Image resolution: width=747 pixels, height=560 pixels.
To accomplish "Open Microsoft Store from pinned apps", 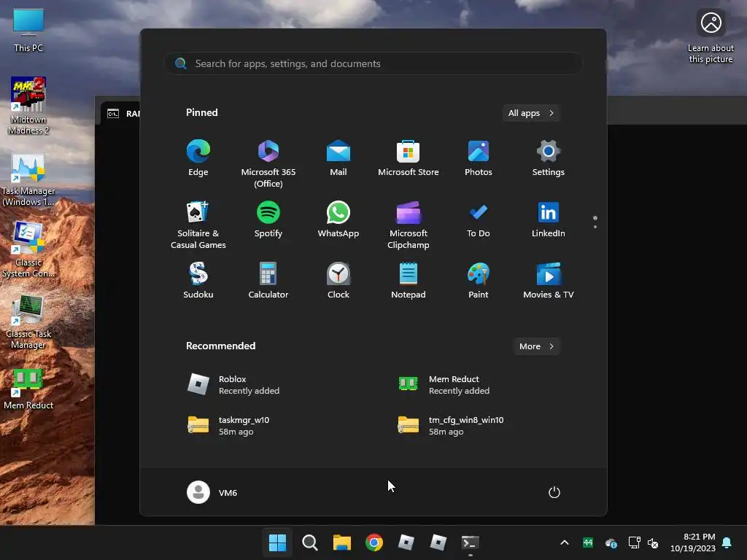I will (x=409, y=158).
